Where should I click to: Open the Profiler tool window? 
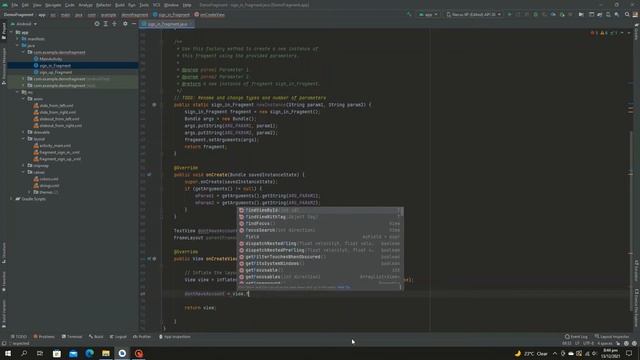click(x=142, y=337)
